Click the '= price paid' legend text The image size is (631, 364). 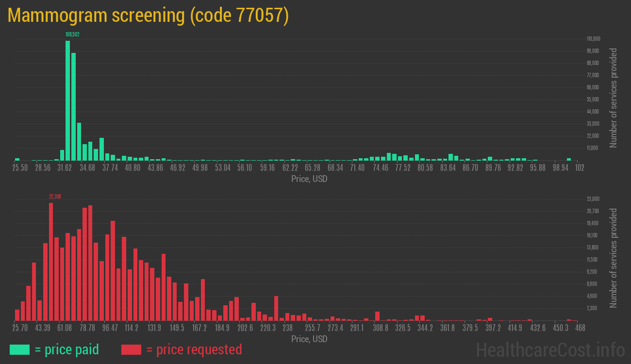pyautogui.click(x=67, y=349)
